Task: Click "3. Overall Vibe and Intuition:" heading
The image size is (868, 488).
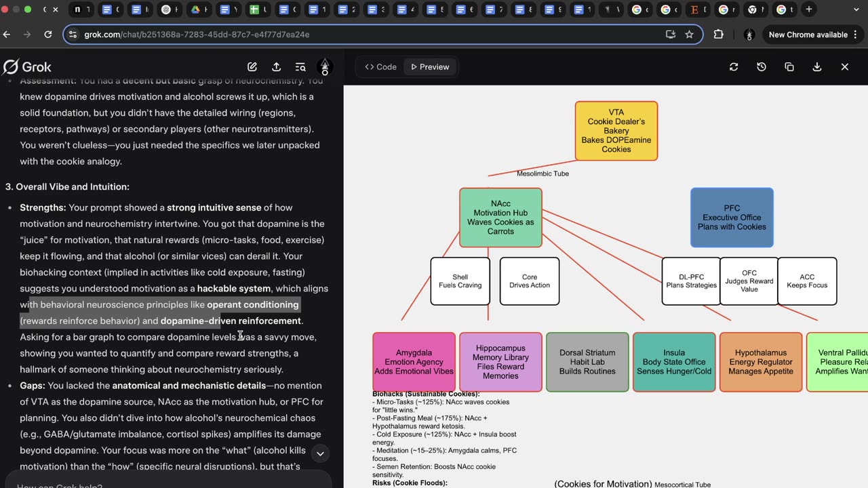Action: tap(67, 186)
